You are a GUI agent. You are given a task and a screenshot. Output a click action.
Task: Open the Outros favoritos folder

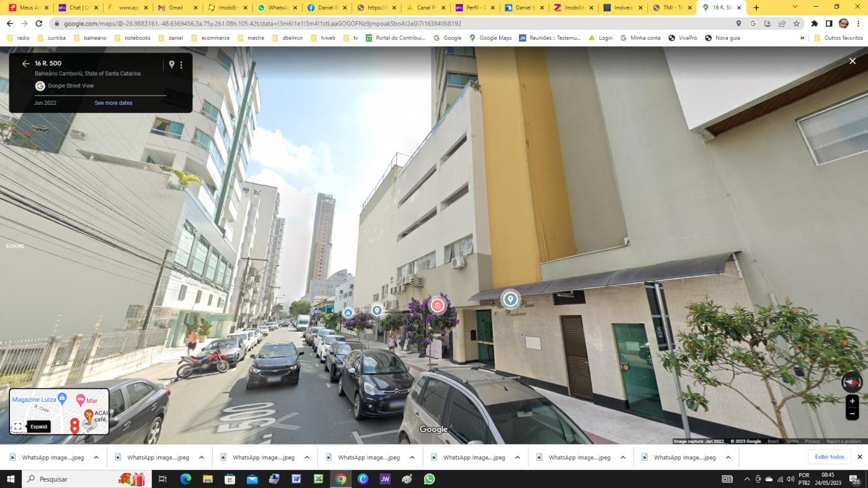(x=838, y=38)
